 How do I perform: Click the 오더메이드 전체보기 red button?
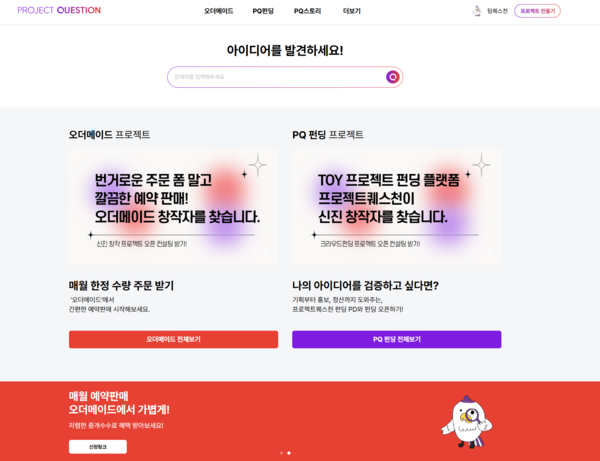[173, 339]
